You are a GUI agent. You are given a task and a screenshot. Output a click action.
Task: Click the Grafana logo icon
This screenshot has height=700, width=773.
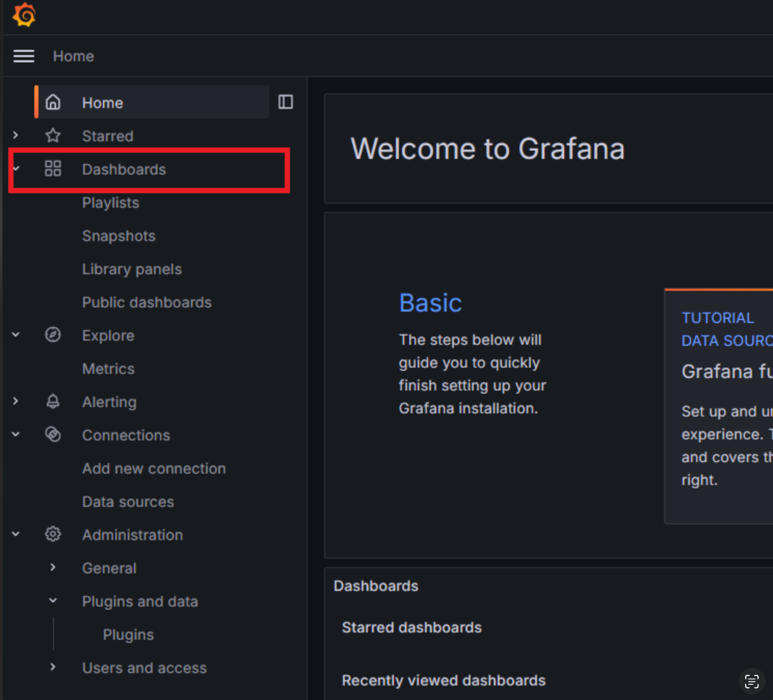click(24, 15)
